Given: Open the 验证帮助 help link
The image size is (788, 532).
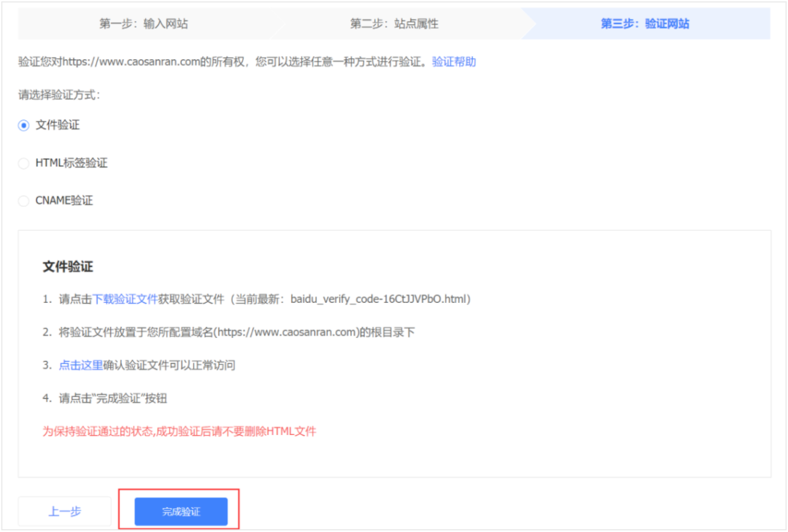Looking at the screenshot, I should pos(454,62).
